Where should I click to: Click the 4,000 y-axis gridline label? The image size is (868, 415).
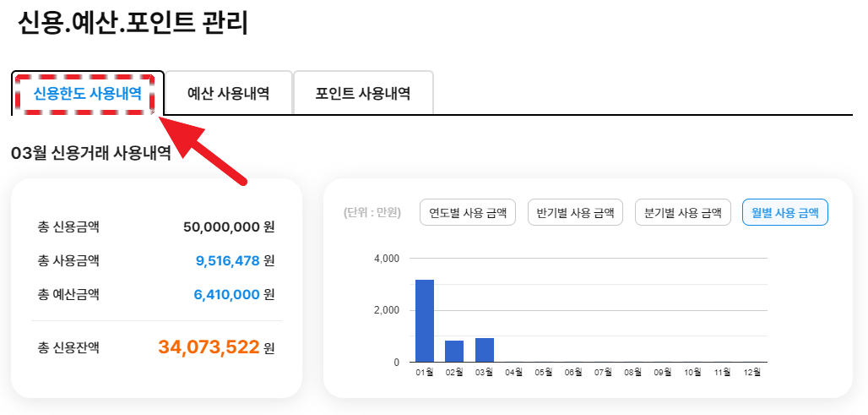point(386,258)
